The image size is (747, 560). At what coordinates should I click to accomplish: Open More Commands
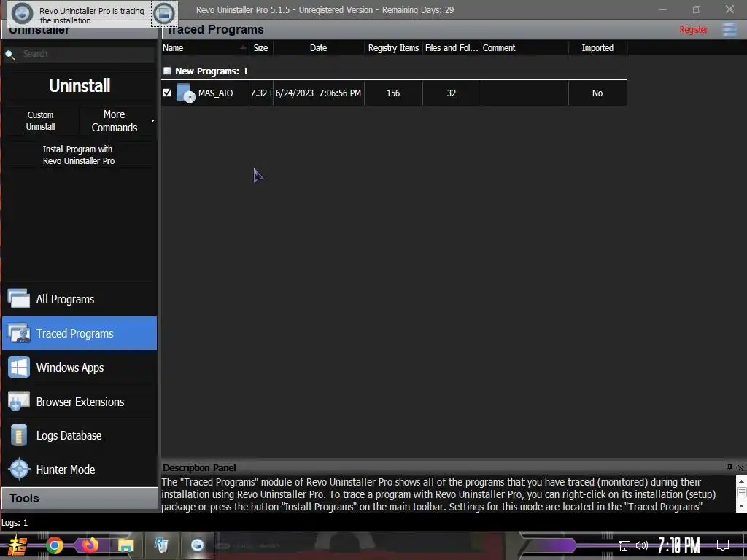pyautogui.click(x=115, y=121)
